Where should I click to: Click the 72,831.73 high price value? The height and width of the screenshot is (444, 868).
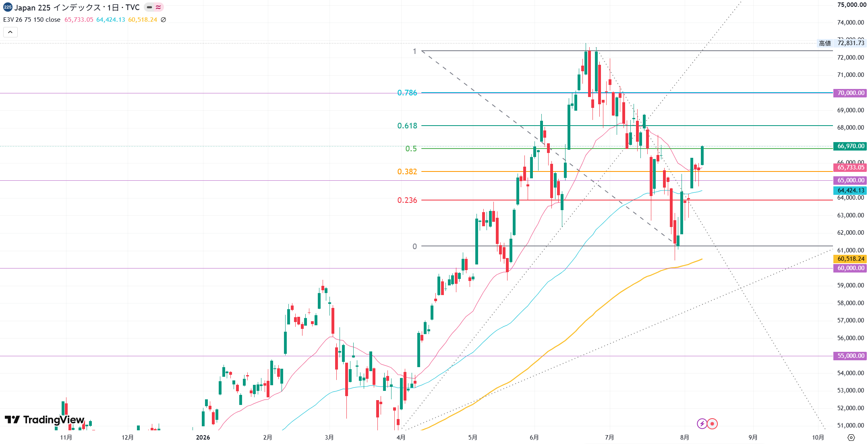(x=851, y=43)
